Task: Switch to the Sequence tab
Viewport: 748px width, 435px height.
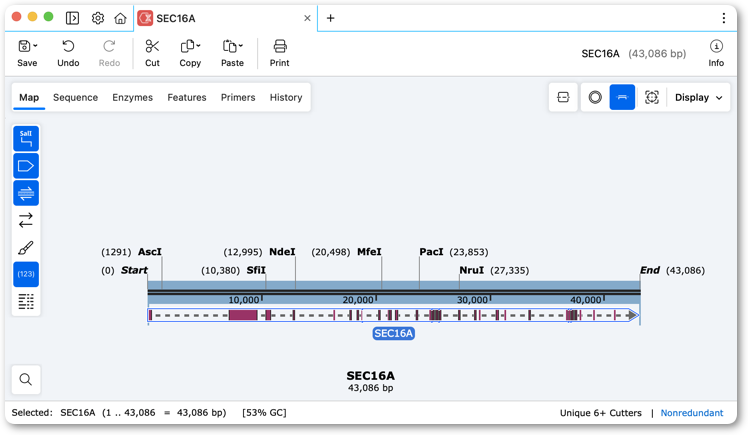Action: tap(75, 97)
